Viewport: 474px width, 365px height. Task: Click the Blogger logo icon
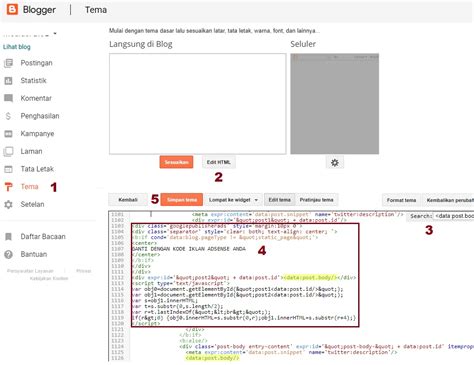(12, 9)
